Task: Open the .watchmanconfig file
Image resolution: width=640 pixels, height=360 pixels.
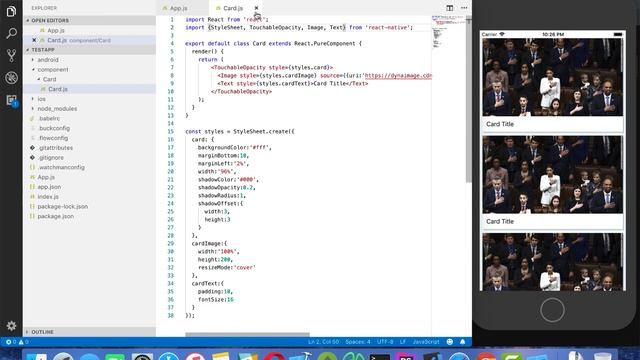Action: coord(61,167)
